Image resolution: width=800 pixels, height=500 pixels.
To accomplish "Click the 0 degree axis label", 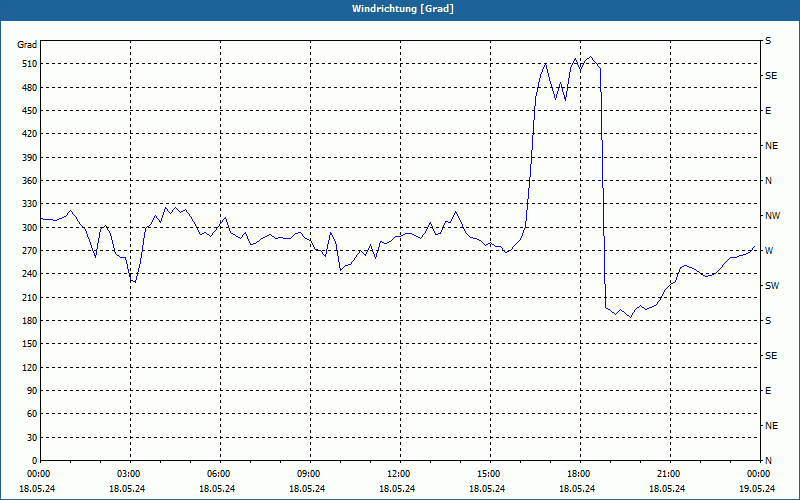I will tap(33, 460).
